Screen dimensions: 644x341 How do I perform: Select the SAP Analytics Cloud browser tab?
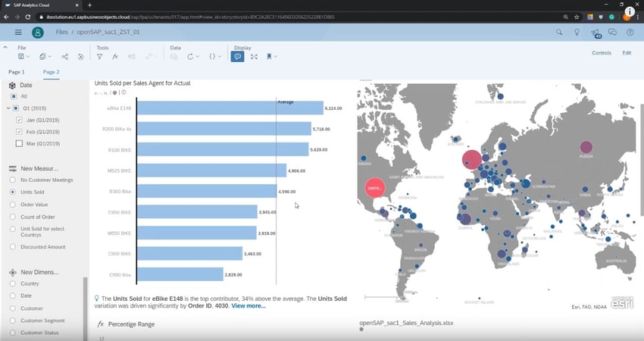[41, 5]
